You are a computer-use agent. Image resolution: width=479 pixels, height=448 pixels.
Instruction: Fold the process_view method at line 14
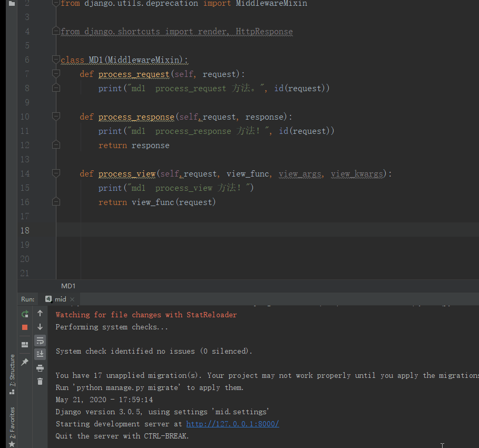(56, 174)
